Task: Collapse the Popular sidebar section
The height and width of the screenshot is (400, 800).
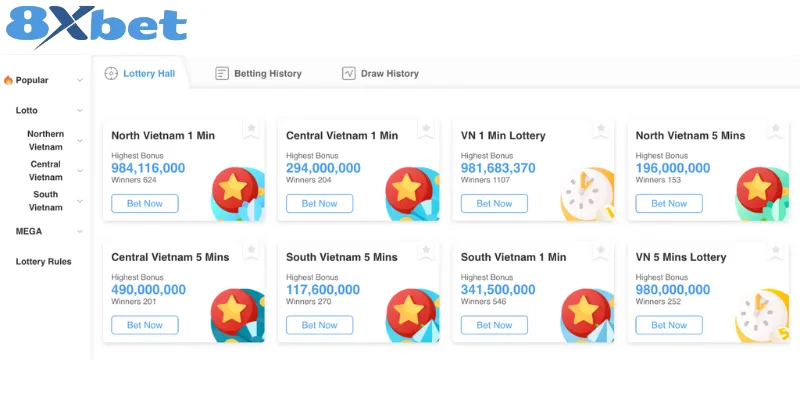Action: 80,80
